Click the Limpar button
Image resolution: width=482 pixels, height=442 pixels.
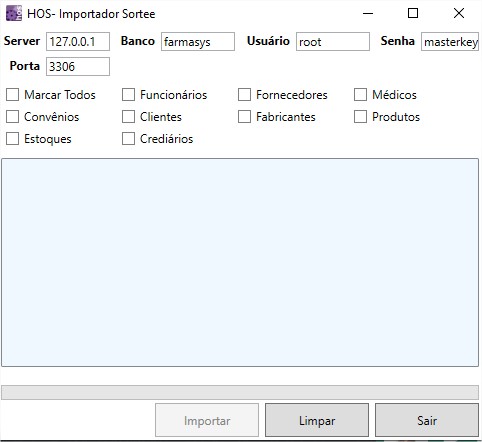[317, 420]
